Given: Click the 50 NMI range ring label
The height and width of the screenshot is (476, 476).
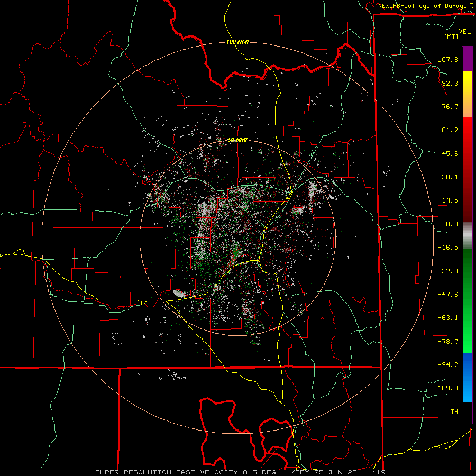Looking at the screenshot, I should (x=237, y=140).
